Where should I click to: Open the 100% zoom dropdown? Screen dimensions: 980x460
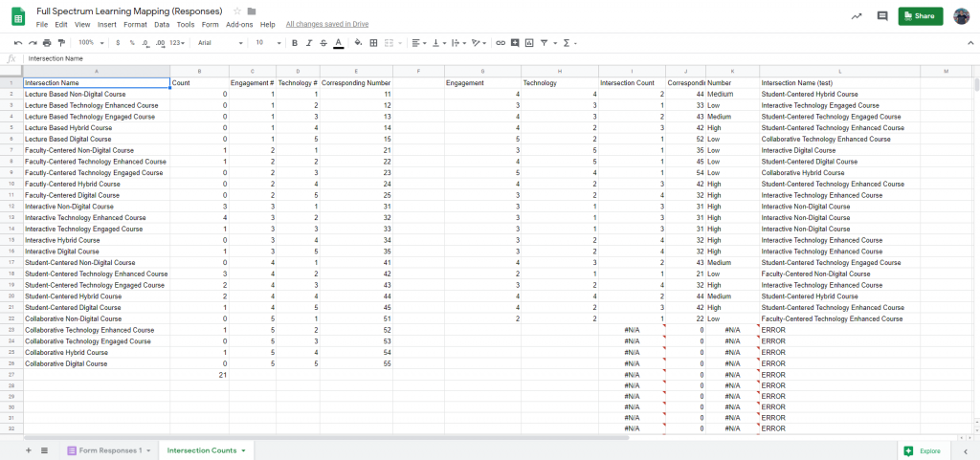(90, 43)
